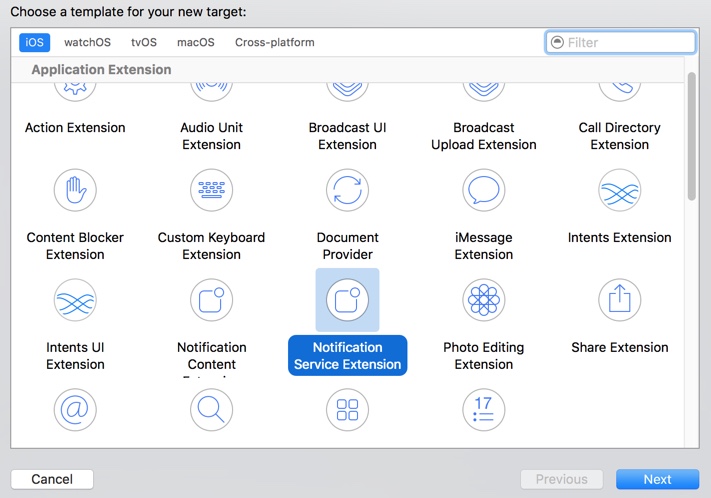
Task: Select the Broadcast UI Extension layers icon
Action: pos(347,92)
